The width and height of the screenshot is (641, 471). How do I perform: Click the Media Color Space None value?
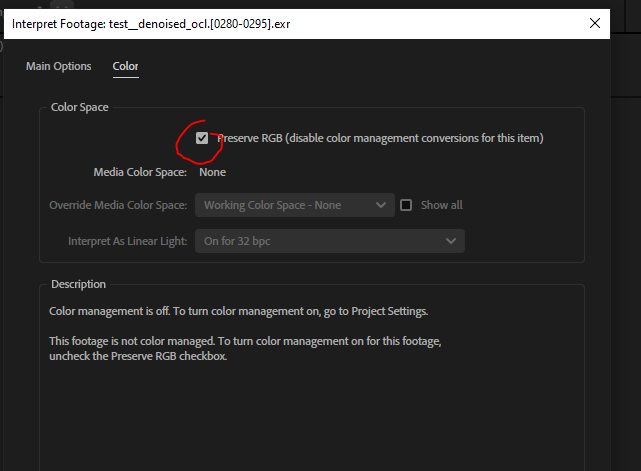pyautogui.click(x=212, y=172)
